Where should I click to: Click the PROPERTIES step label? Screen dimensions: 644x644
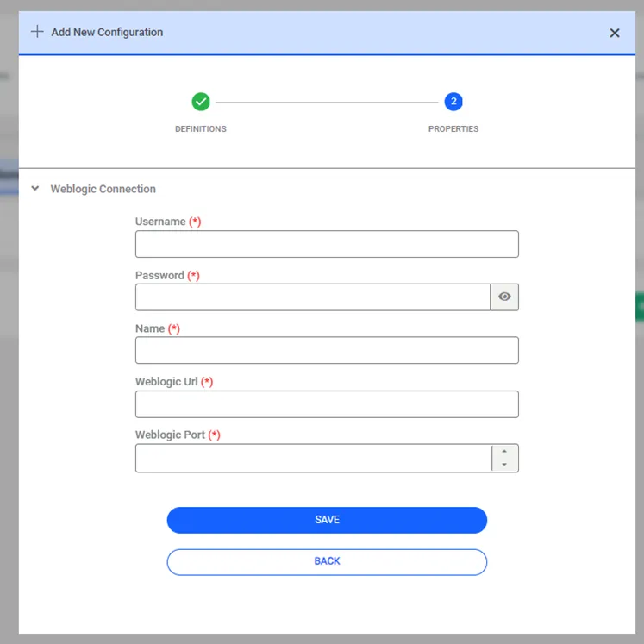tap(453, 129)
